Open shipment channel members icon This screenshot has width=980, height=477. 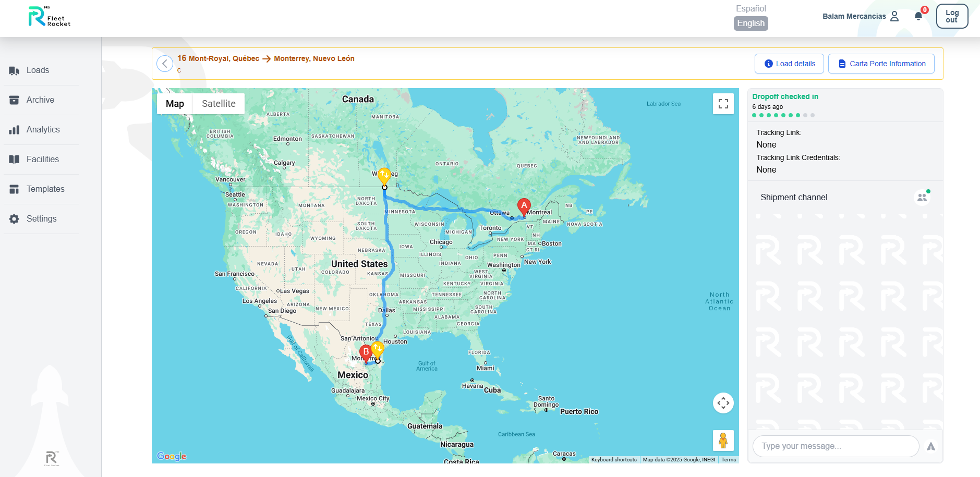click(922, 198)
